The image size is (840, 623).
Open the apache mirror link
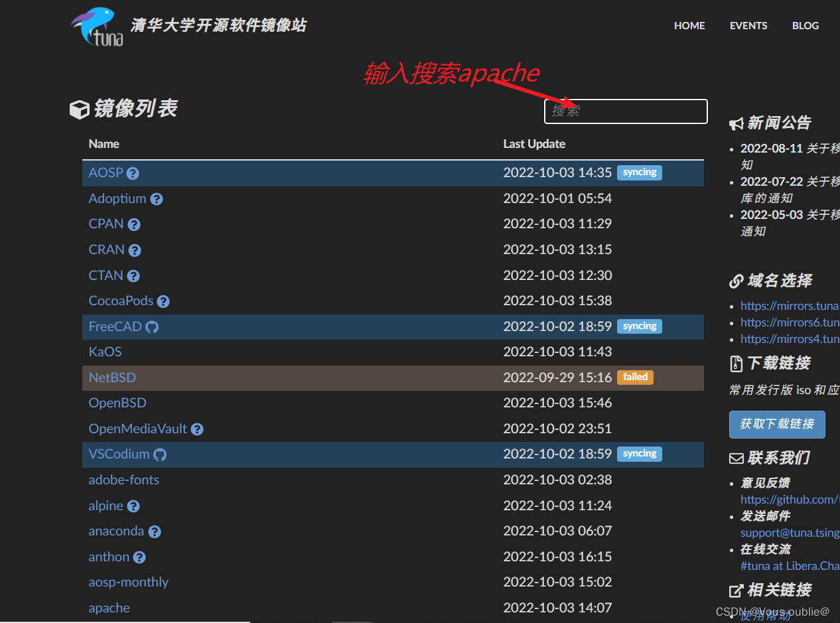(109, 608)
